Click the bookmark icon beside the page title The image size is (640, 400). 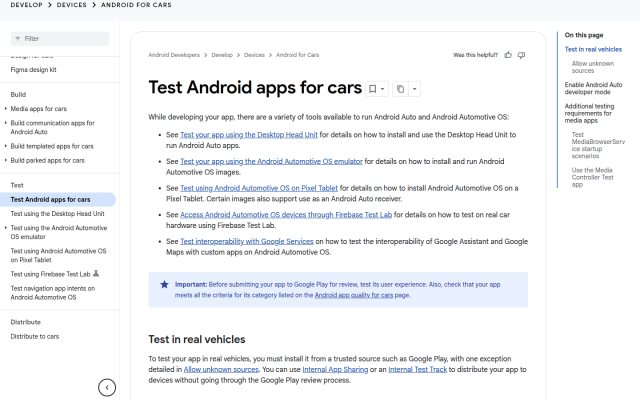click(373, 89)
